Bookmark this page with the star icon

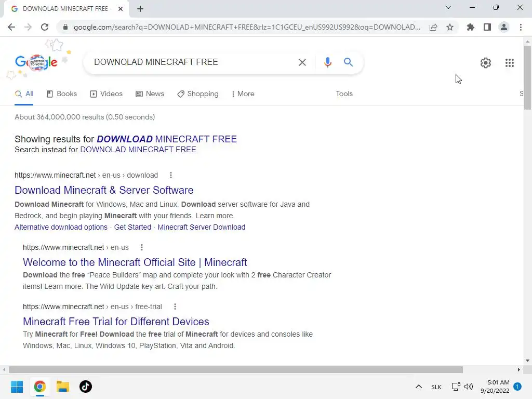pyautogui.click(x=450, y=27)
